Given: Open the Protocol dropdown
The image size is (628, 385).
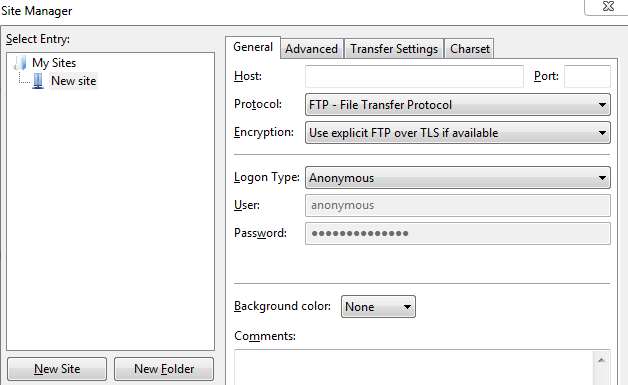Looking at the screenshot, I should pyautogui.click(x=458, y=105).
